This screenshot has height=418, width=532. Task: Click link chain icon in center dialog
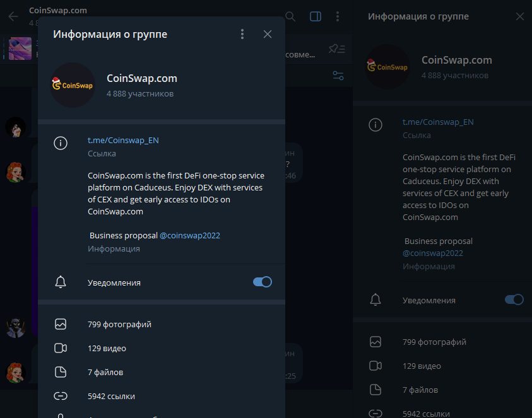pyautogui.click(x=61, y=396)
